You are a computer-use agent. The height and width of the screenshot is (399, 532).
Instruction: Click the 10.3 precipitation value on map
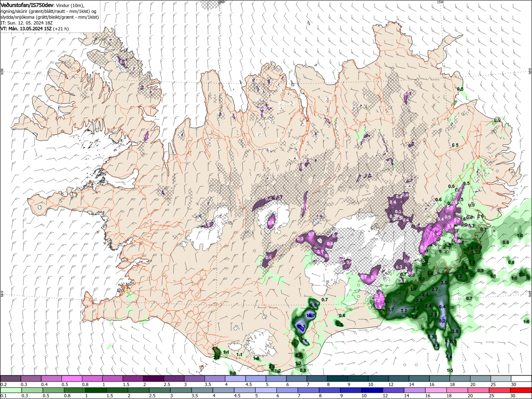pyautogui.click(x=301, y=327)
